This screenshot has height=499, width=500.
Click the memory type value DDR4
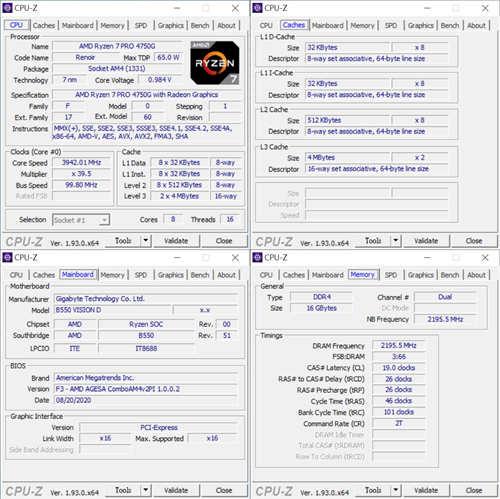(322, 297)
